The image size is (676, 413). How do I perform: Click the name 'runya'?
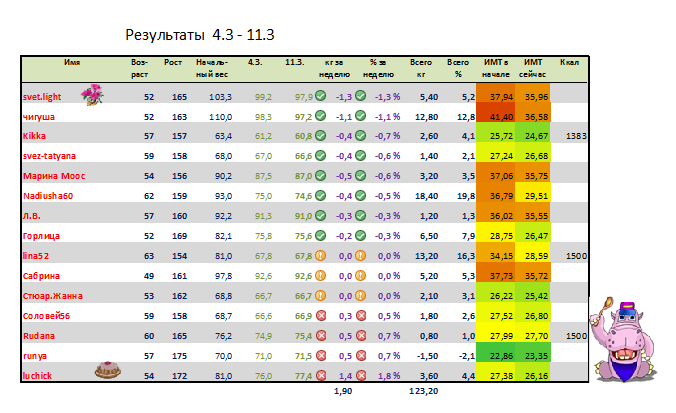pyautogui.click(x=34, y=356)
